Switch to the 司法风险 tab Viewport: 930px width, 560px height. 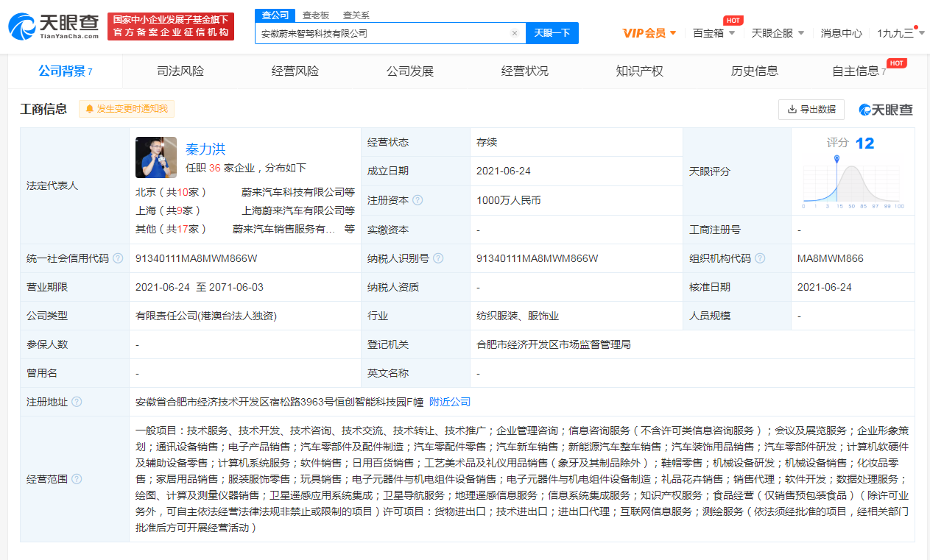point(180,71)
